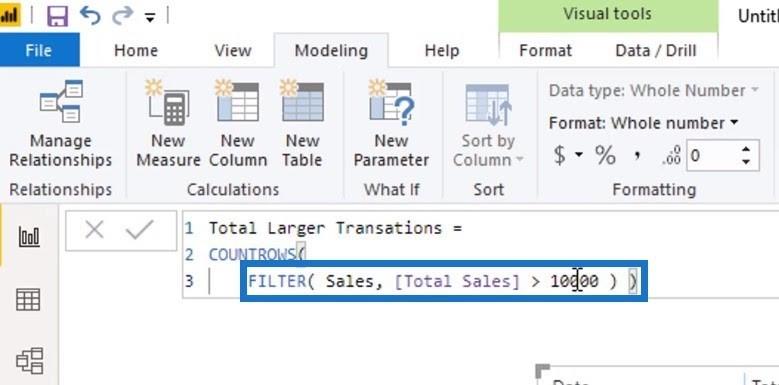Click the Save icon in title bar
Viewport: 779px width, 385px height.
[58, 16]
